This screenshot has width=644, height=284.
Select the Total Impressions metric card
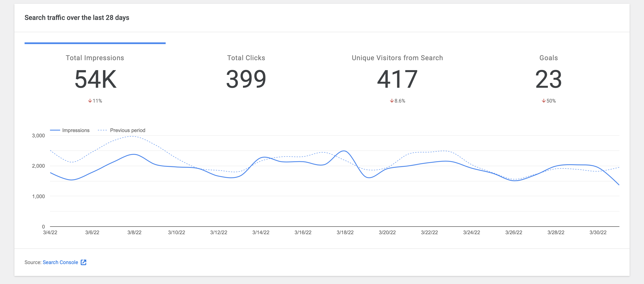(x=95, y=75)
